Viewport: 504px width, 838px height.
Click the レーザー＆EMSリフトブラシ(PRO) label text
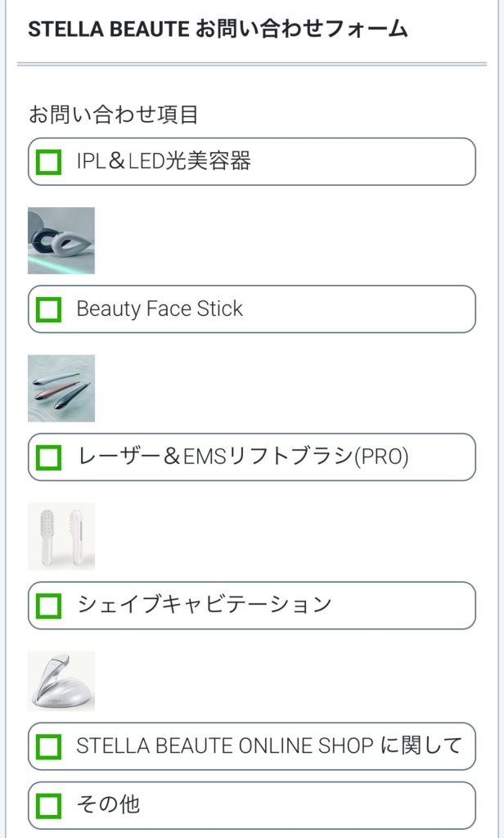[x=242, y=457]
